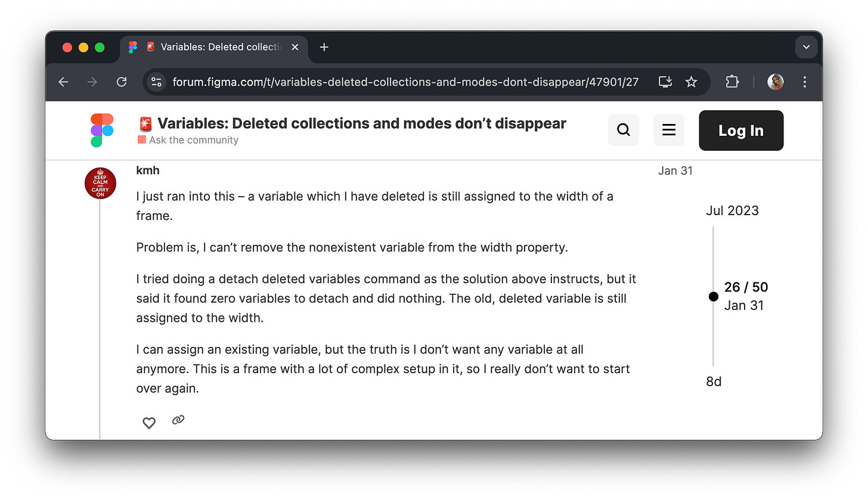Jump to the latest post via 8d

(x=714, y=381)
